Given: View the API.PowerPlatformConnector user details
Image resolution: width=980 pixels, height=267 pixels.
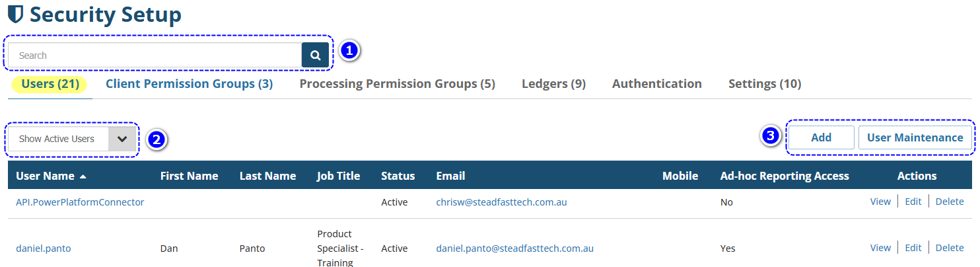Looking at the screenshot, I should click(880, 202).
